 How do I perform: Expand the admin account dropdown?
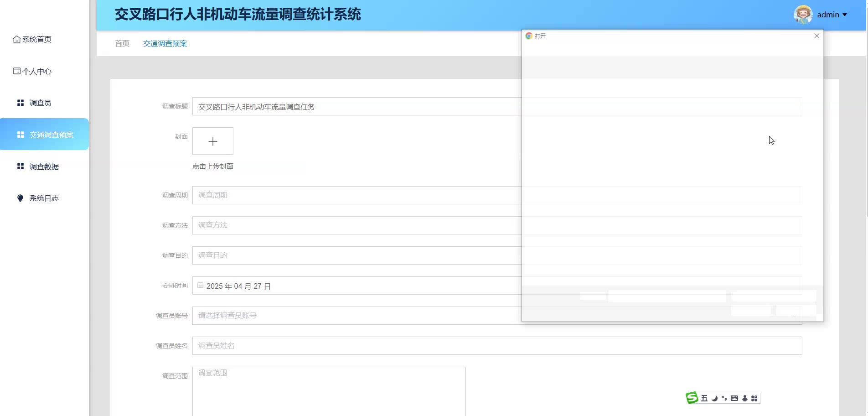[x=845, y=15]
